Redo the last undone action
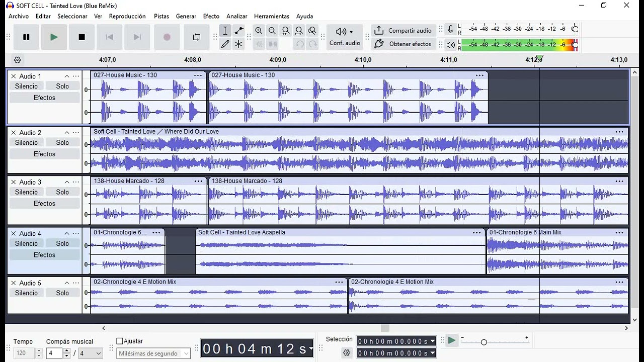This screenshot has width=644, height=362. [x=312, y=44]
